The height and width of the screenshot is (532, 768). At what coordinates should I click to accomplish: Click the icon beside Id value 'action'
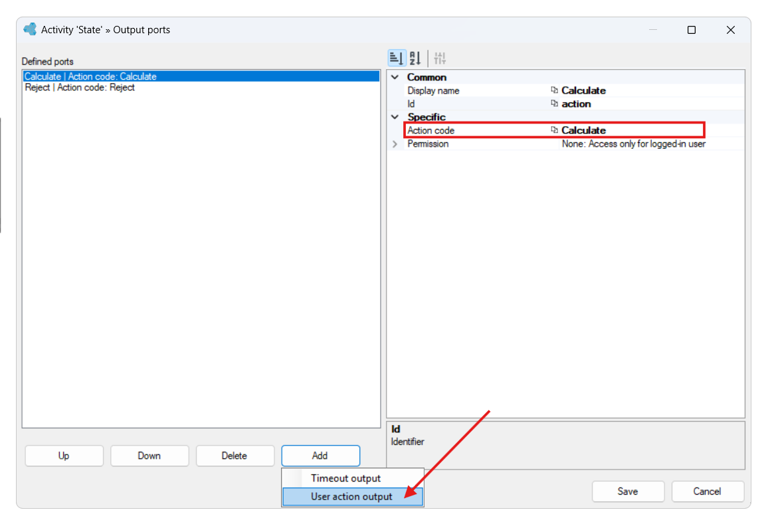point(555,104)
